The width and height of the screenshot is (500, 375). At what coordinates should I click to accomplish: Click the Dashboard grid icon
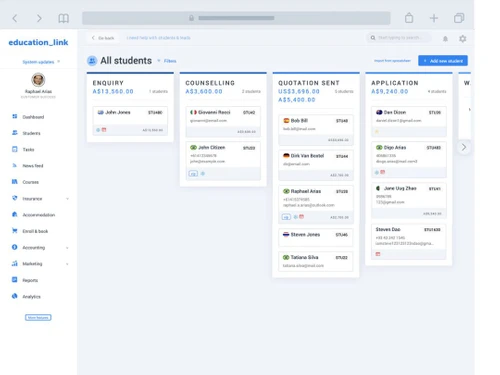[15, 116]
